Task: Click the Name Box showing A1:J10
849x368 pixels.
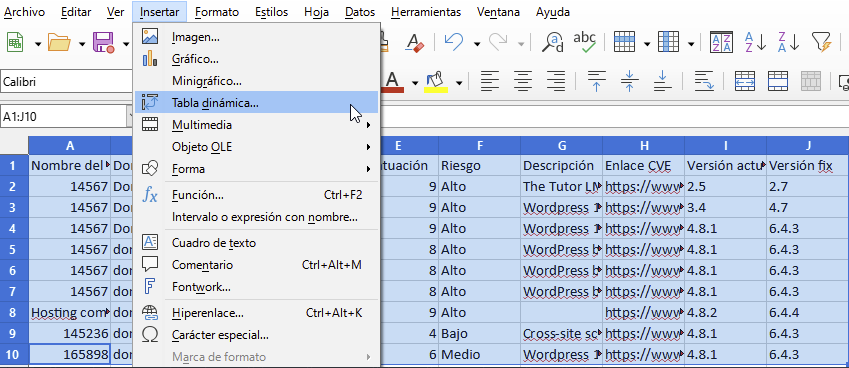Action: click(62, 116)
